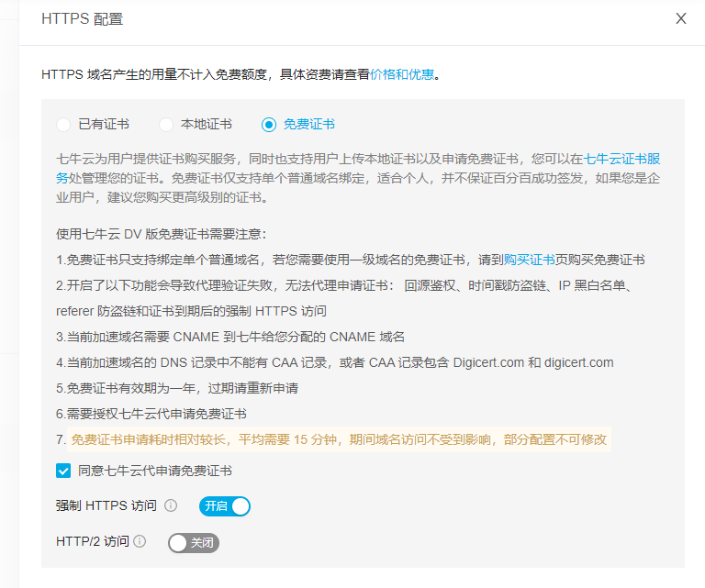Open the 七牛云证书服务 link
Viewport: 705px width, 588px height.
[621, 159]
